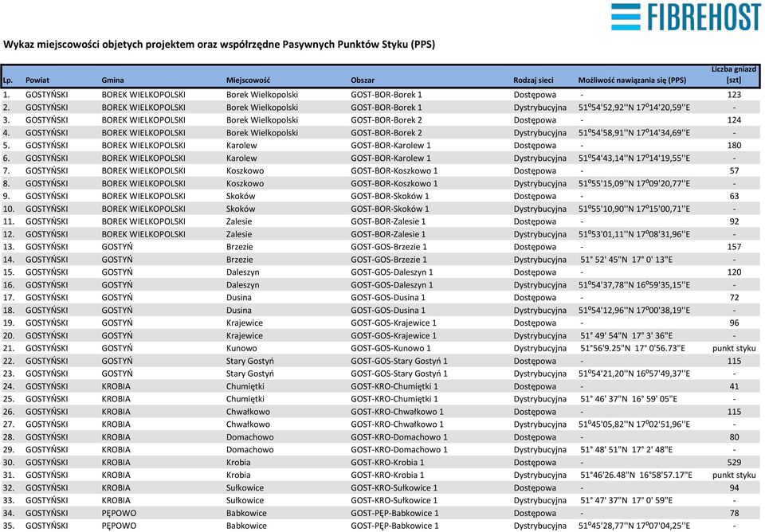The height and width of the screenshot is (532, 765).
Task: Click 'Sułkowice' in row 32
Action: (245, 487)
